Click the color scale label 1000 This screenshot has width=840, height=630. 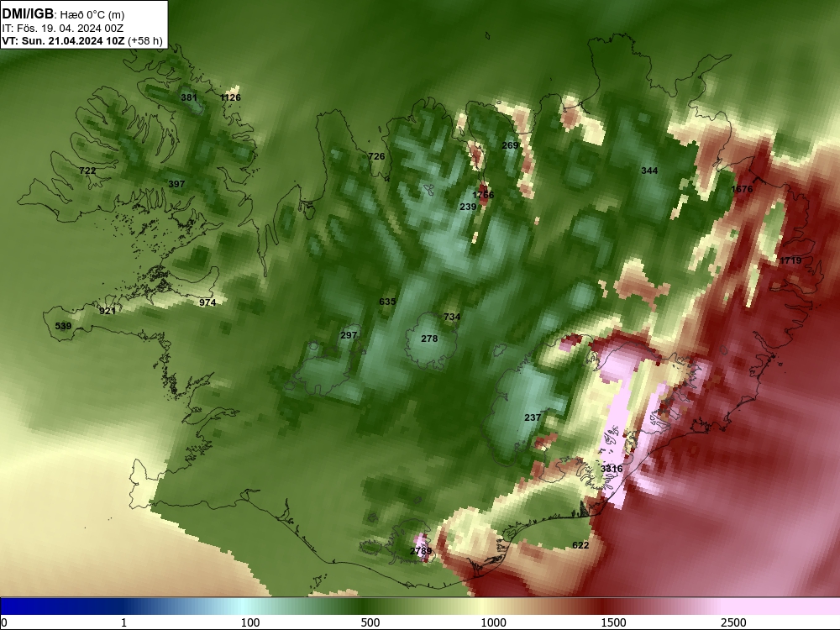pyautogui.click(x=493, y=622)
